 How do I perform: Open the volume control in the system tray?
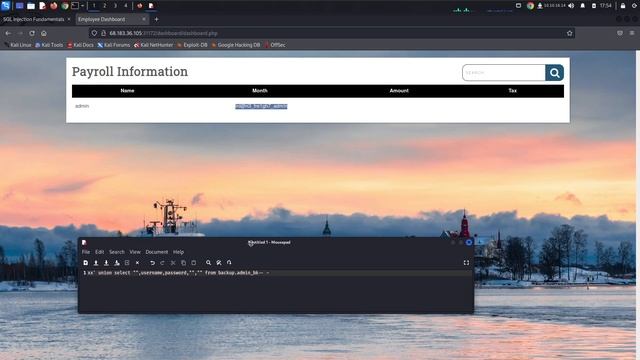coord(571,6)
